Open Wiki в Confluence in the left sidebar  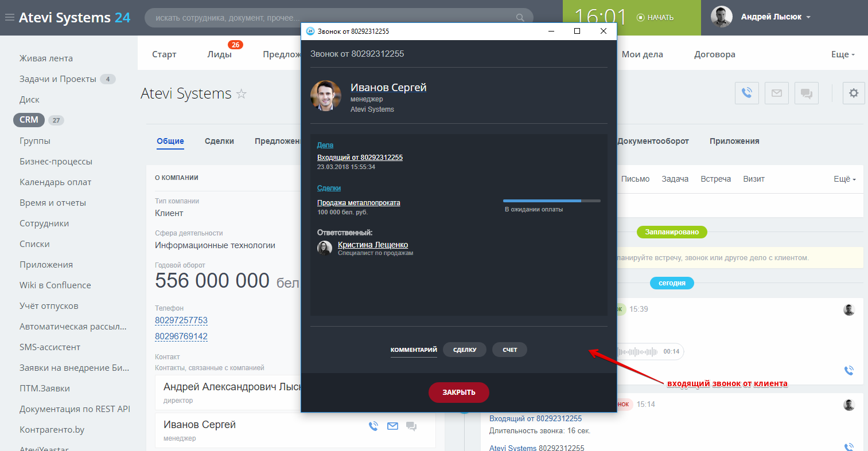click(55, 285)
